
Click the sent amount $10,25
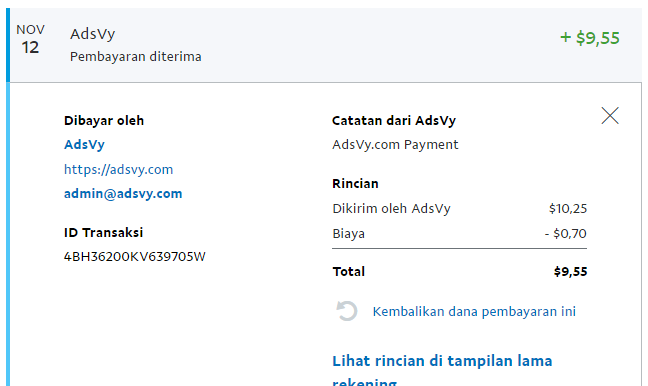568,208
